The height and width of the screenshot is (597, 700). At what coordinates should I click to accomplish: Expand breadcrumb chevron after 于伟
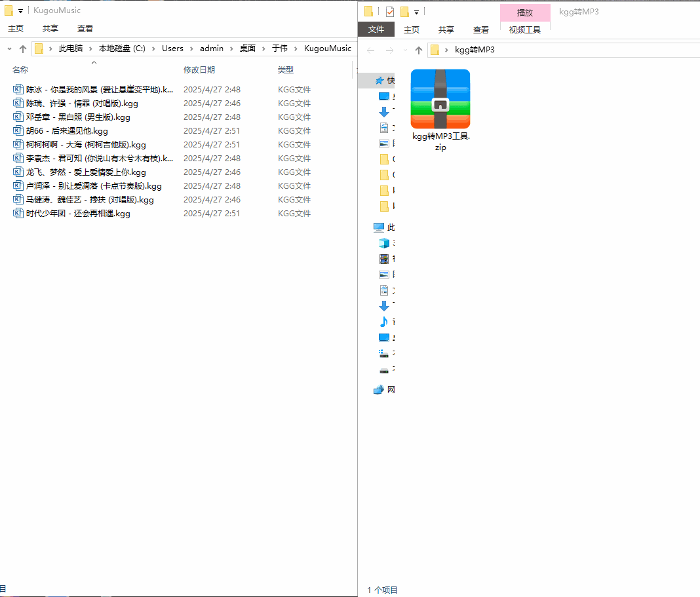(x=296, y=48)
